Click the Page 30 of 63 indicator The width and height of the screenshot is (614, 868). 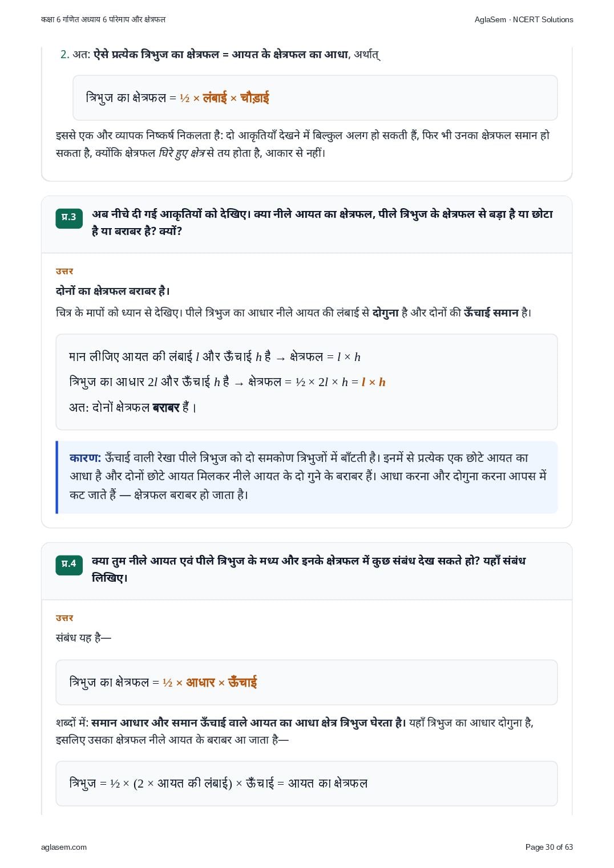click(549, 847)
